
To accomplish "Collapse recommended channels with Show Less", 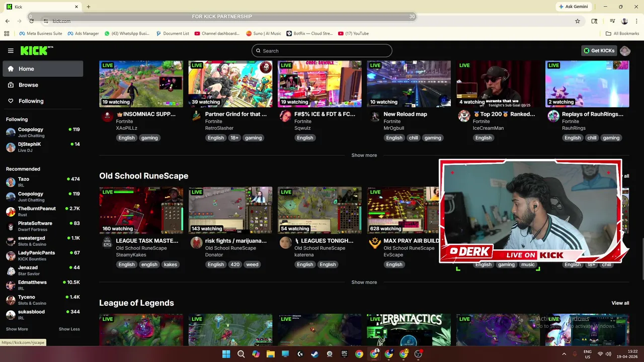I will coord(69,329).
